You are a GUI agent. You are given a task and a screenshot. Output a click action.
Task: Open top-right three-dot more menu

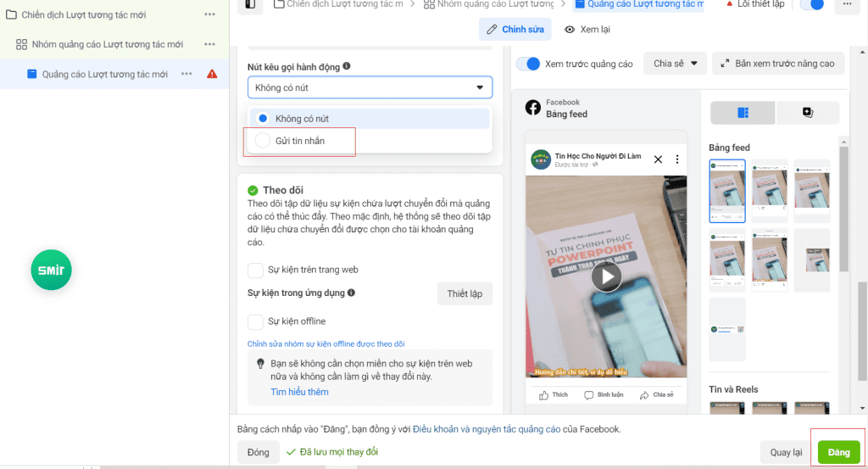(x=847, y=4)
